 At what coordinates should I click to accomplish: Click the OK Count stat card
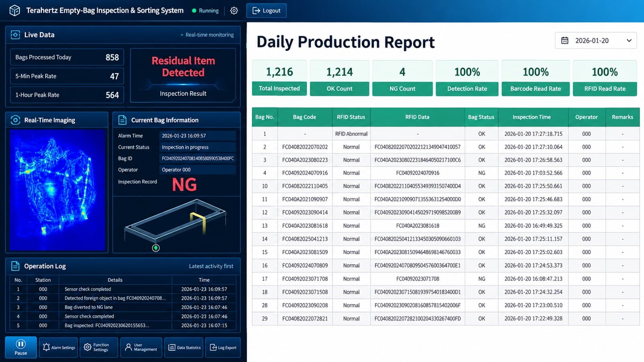click(339, 78)
